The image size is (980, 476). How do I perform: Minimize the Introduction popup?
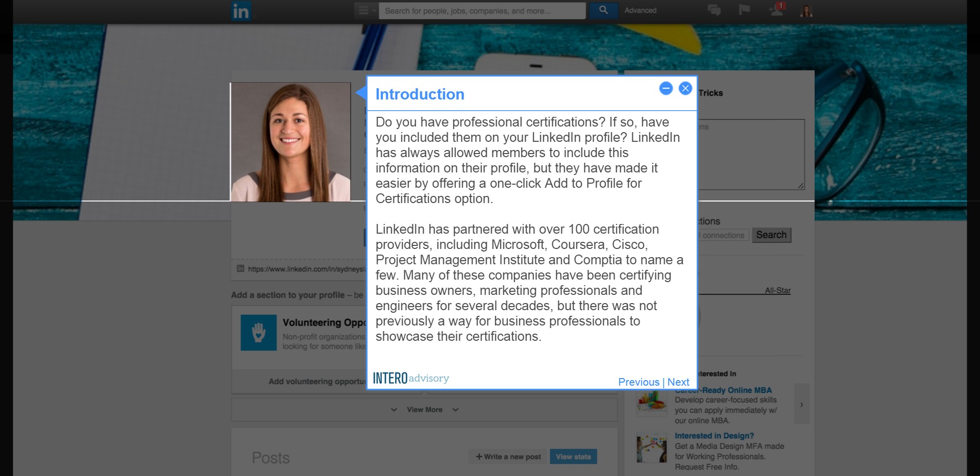666,88
